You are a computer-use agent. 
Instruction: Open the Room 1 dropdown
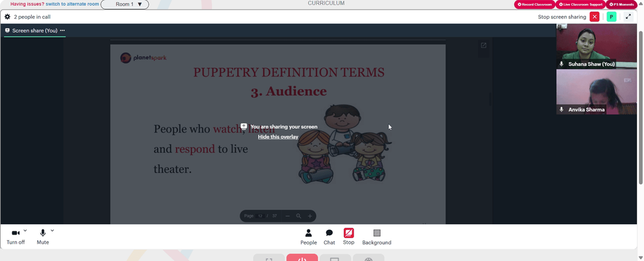(125, 4)
